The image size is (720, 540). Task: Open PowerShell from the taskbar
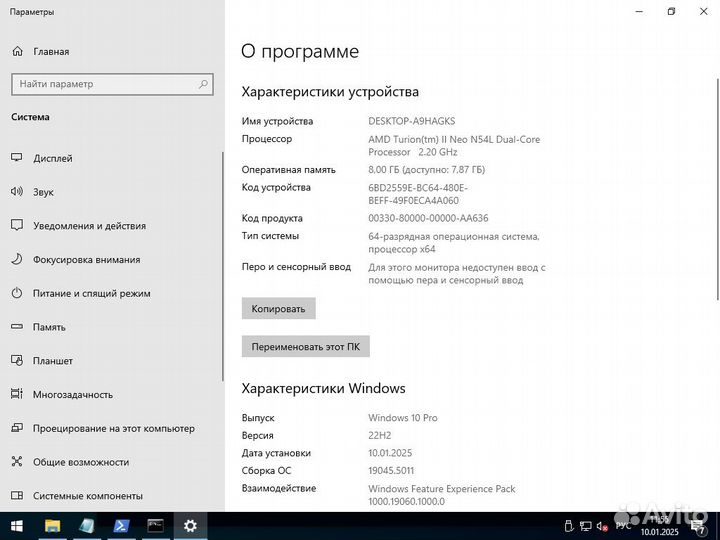point(121,526)
